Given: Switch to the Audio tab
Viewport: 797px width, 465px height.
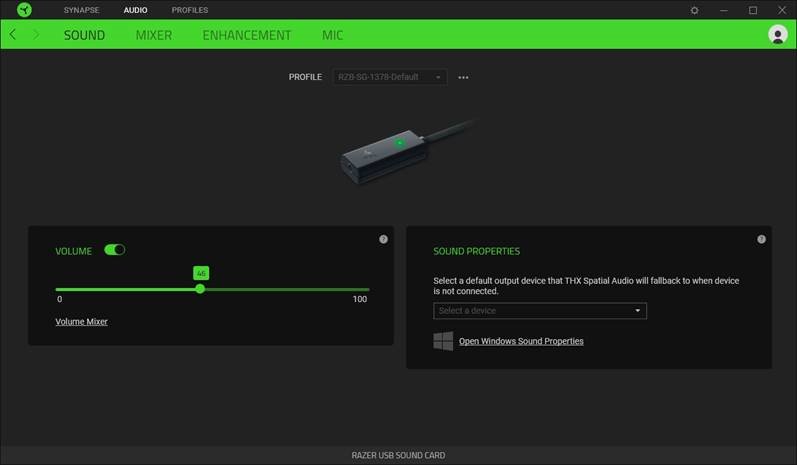Looking at the screenshot, I should [135, 10].
